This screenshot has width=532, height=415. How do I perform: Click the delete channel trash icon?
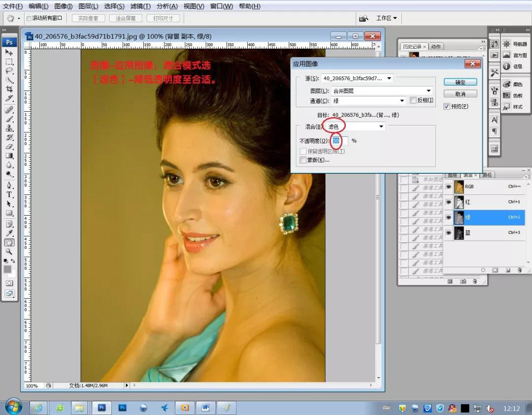pyautogui.click(x=520, y=270)
